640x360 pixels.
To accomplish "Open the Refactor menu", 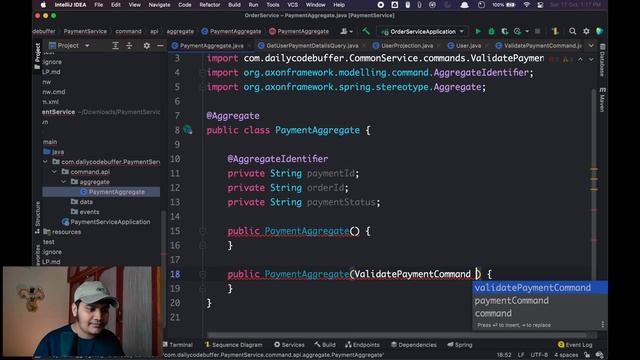I will [210, 5].
